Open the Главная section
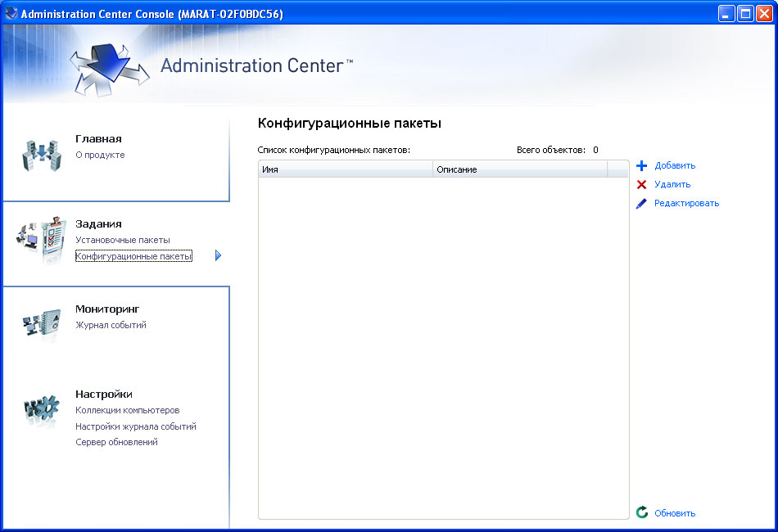Image resolution: width=778 pixels, height=532 pixels. pyautogui.click(x=98, y=139)
